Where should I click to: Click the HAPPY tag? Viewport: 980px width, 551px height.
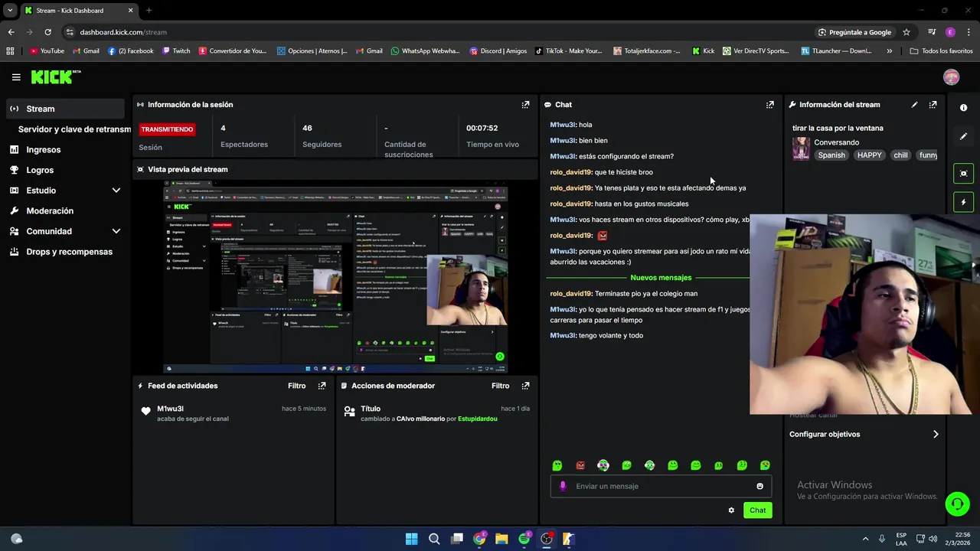point(869,155)
